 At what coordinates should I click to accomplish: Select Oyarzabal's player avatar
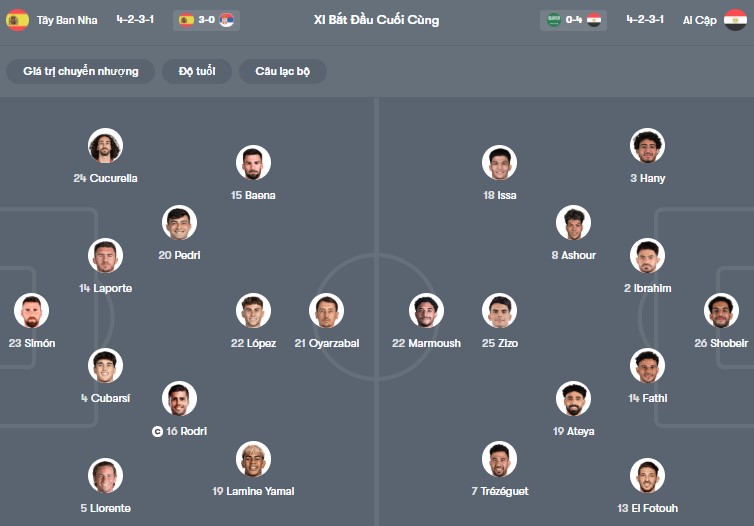326,311
